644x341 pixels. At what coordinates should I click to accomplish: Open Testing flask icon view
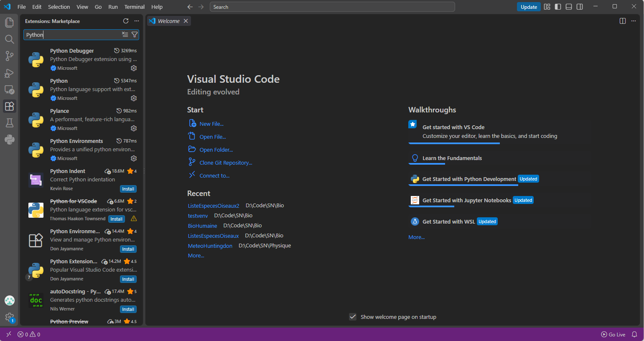tap(10, 123)
